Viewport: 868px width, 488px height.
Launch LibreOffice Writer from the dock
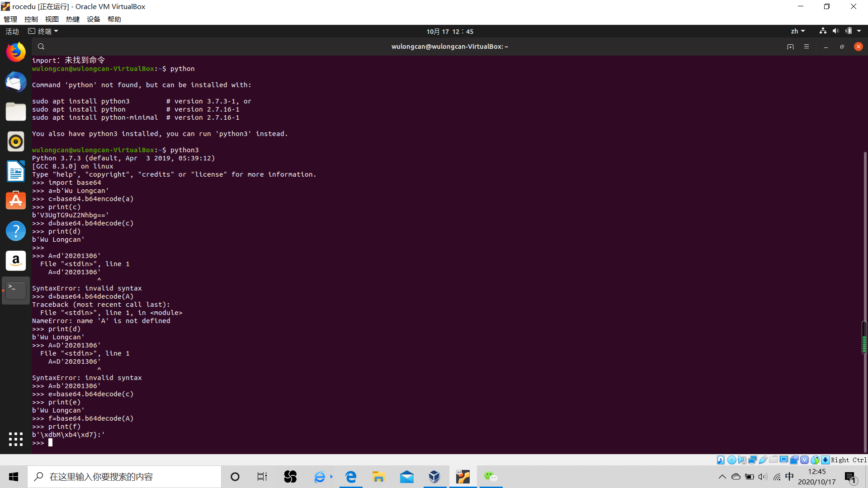16,171
